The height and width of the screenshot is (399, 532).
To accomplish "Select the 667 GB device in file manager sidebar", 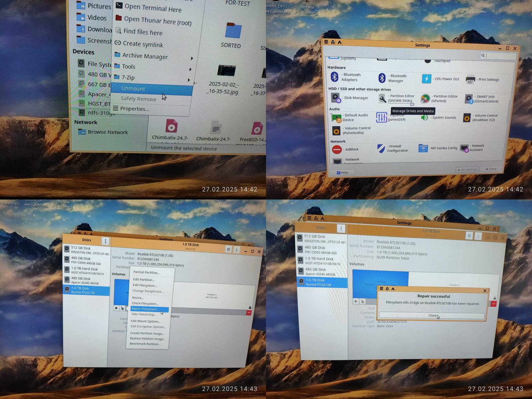I will pos(95,84).
